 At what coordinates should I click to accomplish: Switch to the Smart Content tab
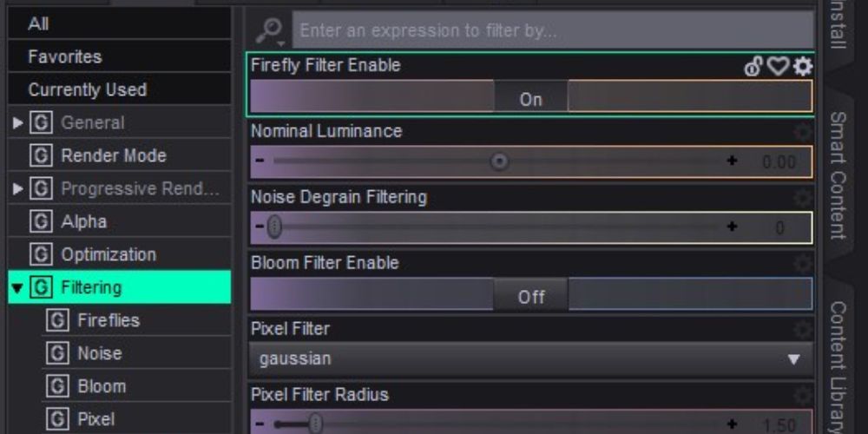tap(838, 174)
